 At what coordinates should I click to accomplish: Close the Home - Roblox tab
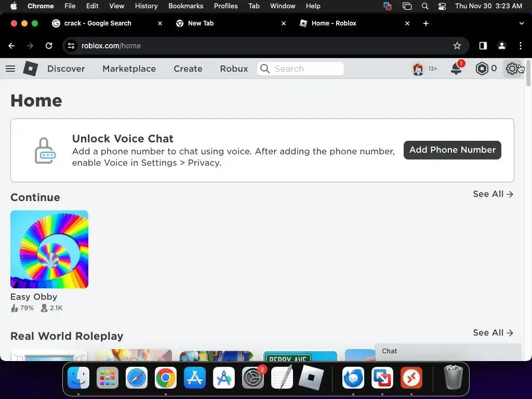coord(407,23)
